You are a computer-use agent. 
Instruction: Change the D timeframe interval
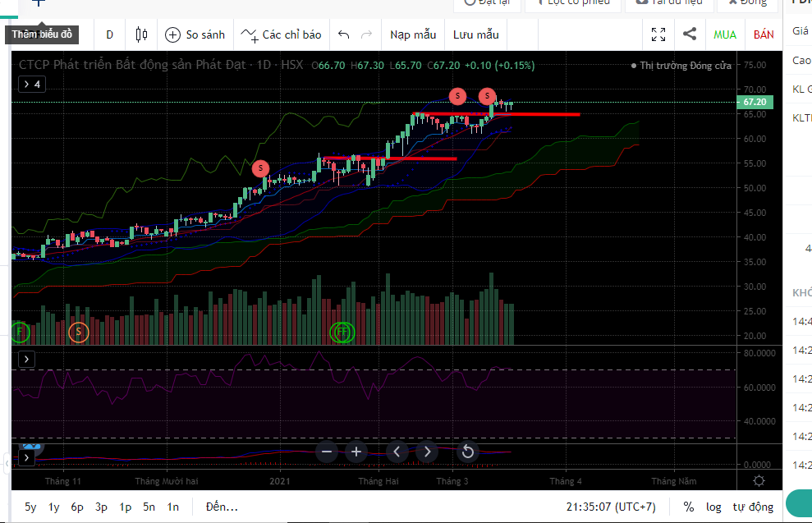point(109,34)
